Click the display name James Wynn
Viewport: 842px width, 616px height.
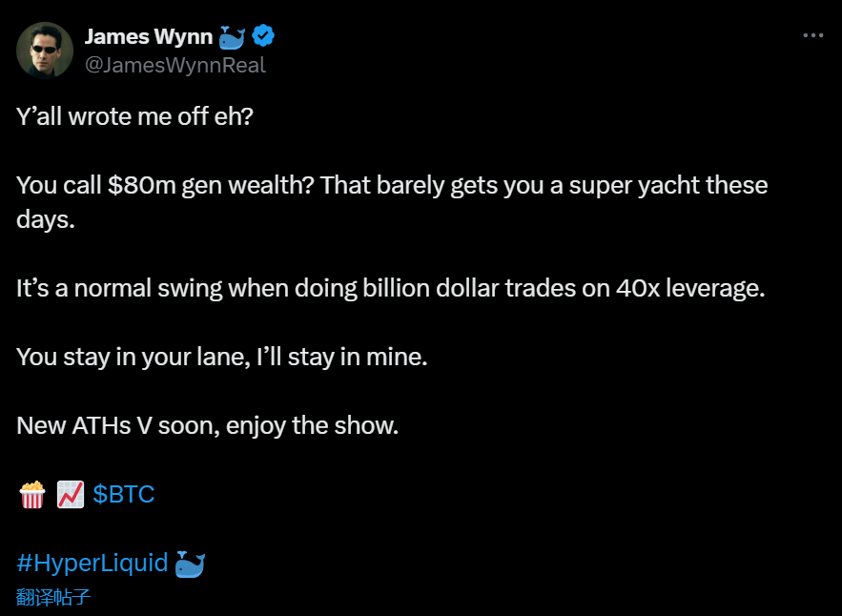pyautogui.click(x=149, y=35)
